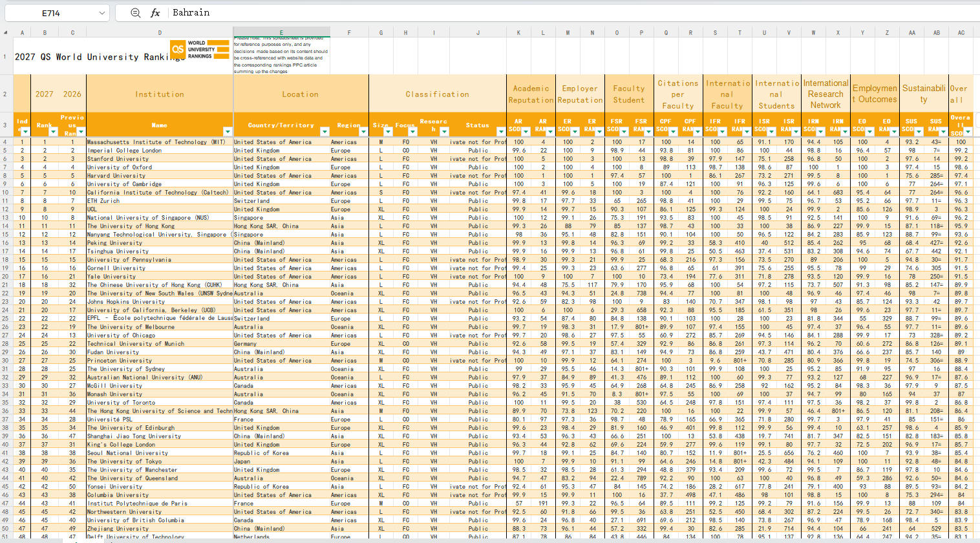
Task: Open the IFR SCORE filter dropdown
Action: [722, 132]
